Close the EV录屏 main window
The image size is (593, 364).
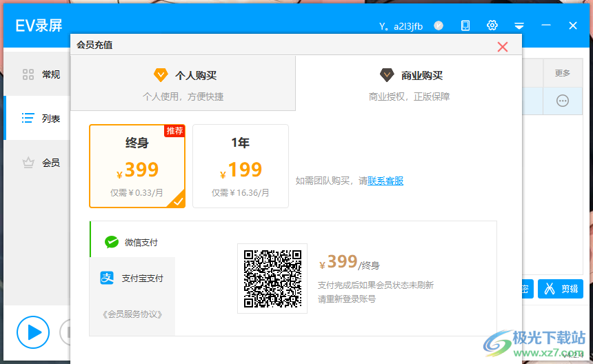click(572, 26)
